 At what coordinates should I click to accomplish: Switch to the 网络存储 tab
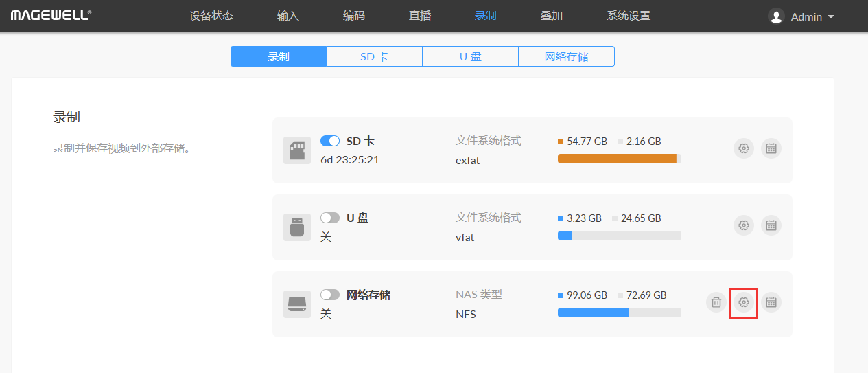566,56
